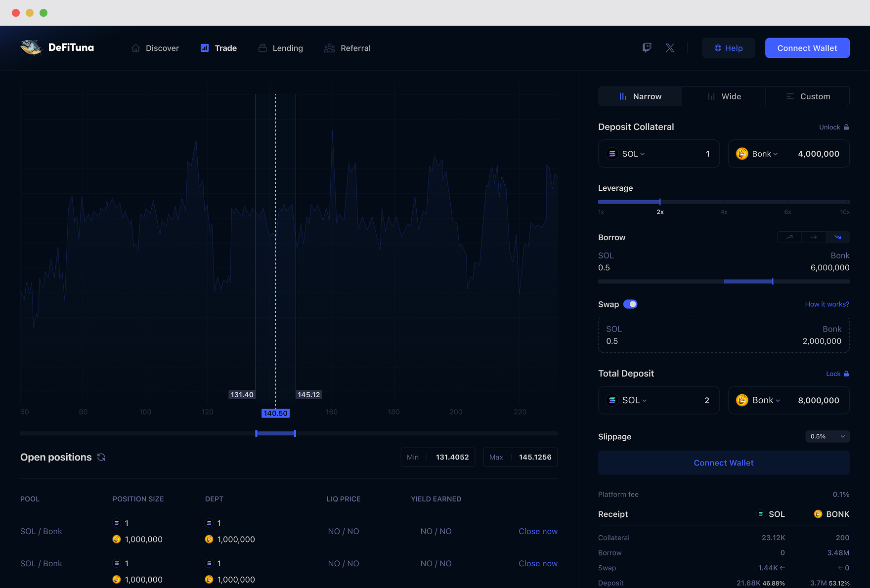Navigate to Lending

tap(280, 48)
